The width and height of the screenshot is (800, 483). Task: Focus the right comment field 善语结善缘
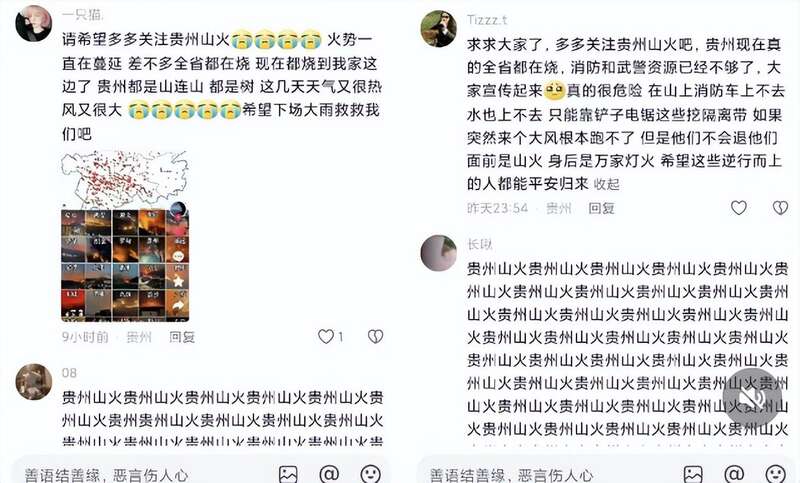click(511, 475)
